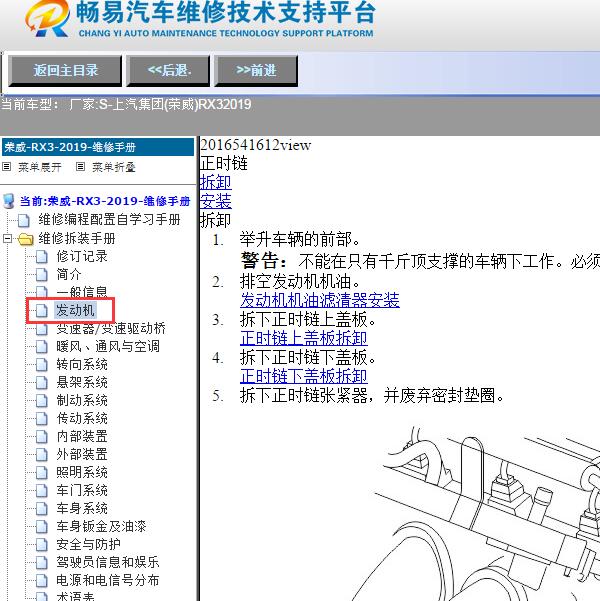Click the page icon beside 转向系统
Screen dimensions: 600x601
pyautogui.click(x=42, y=365)
